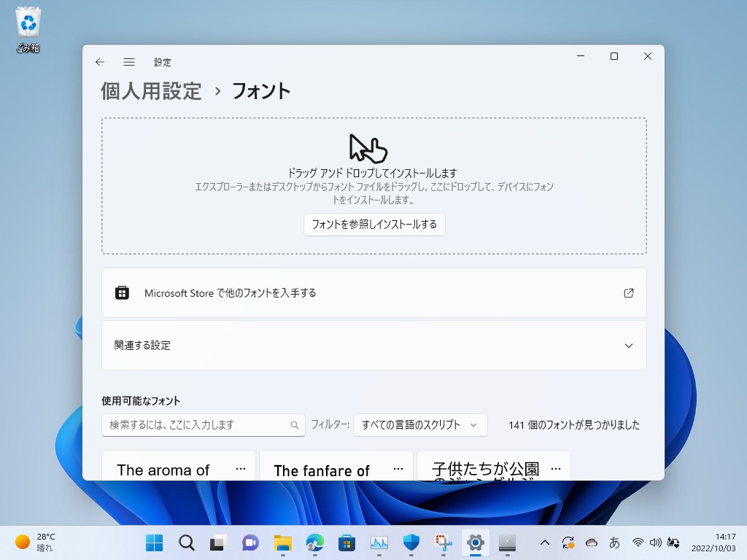Open the Settings navigation menu

[x=129, y=62]
